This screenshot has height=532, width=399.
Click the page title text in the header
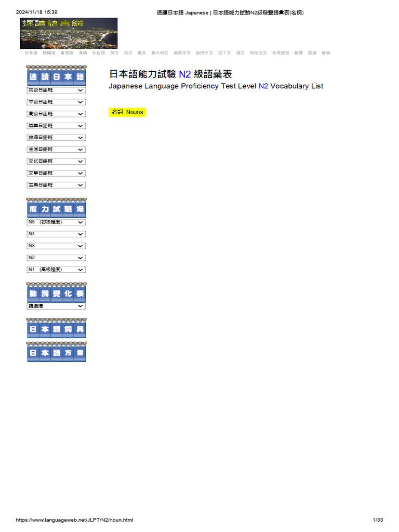[230, 12]
